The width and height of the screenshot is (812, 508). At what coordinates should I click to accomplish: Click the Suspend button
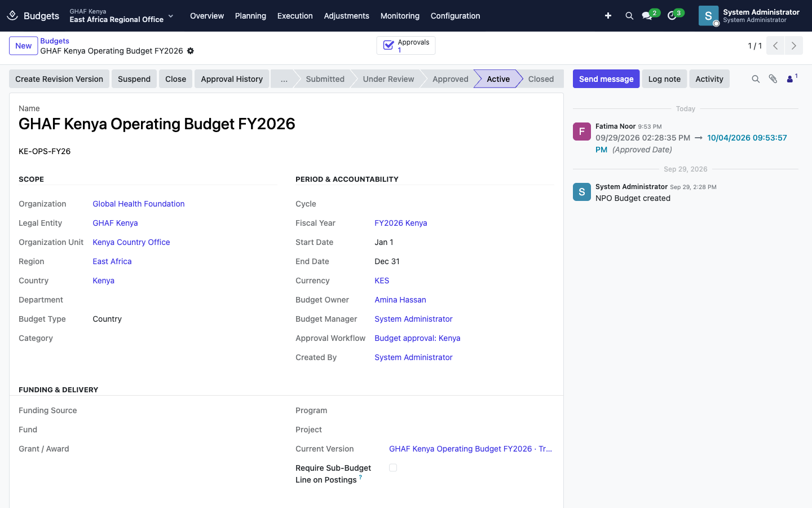[134, 79]
